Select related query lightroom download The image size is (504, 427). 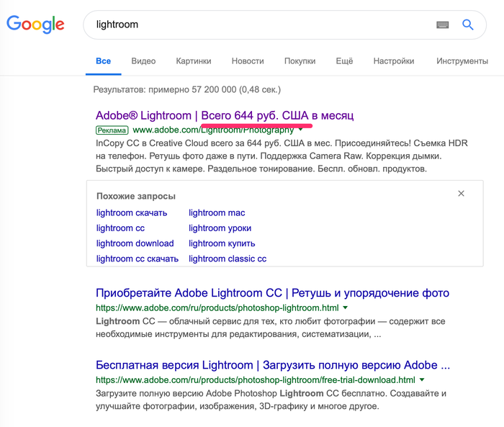(135, 243)
